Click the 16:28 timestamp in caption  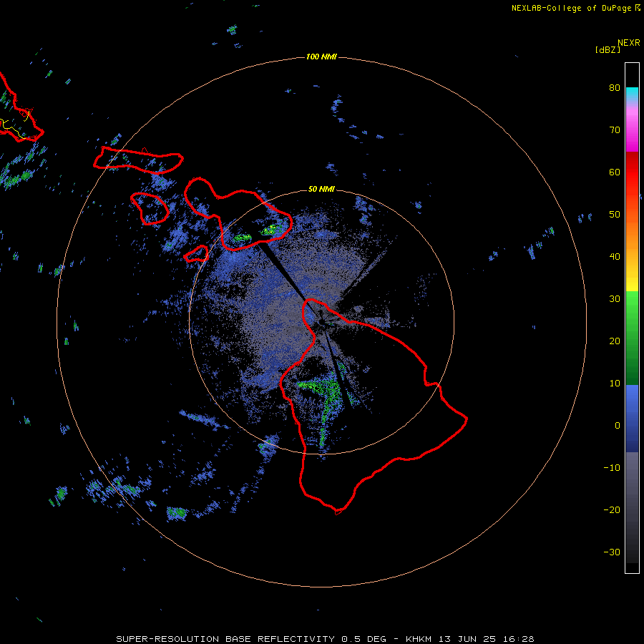pos(518,639)
